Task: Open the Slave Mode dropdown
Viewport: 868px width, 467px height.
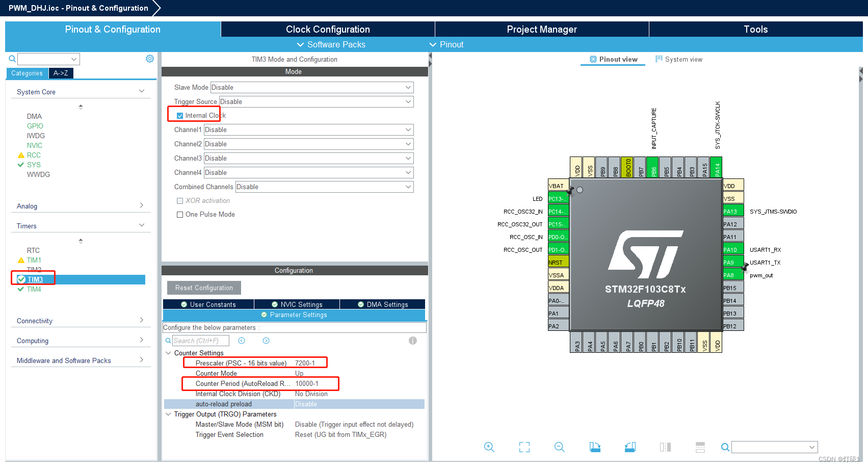Action: [312, 87]
